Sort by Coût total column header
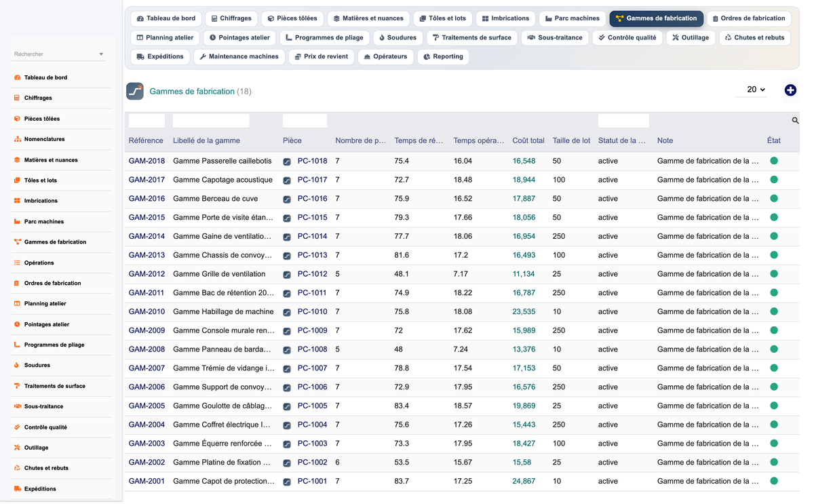This screenshot has height=504, width=814. [528, 141]
